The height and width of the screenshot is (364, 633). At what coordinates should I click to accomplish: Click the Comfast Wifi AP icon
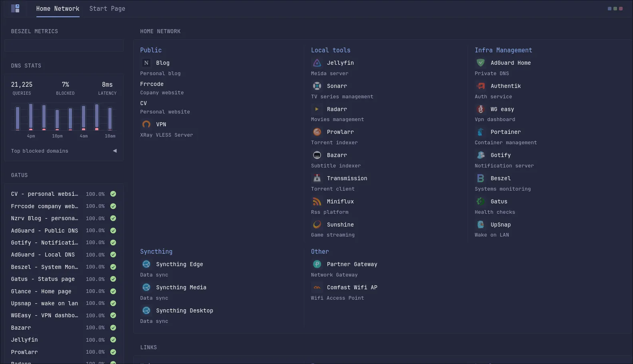[317, 287]
